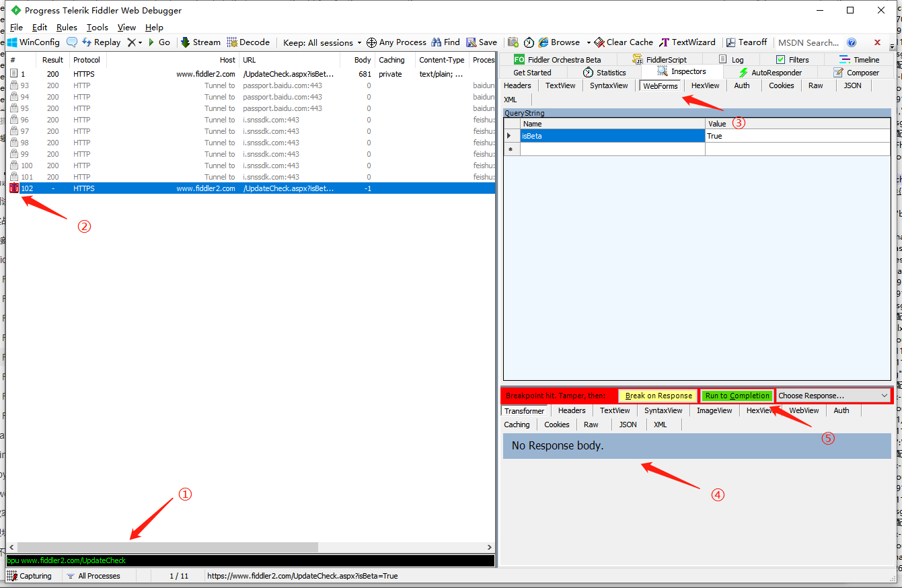Select the response Caching tab

pyautogui.click(x=517, y=425)
